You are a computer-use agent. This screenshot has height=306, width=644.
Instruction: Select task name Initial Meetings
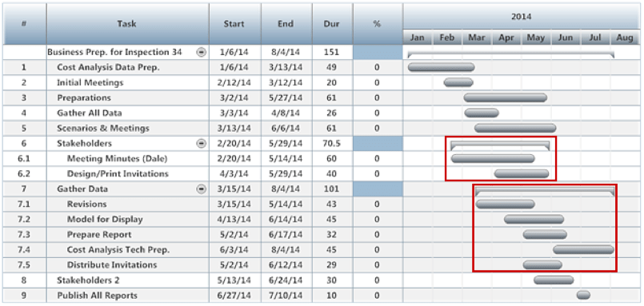(90, 82)
